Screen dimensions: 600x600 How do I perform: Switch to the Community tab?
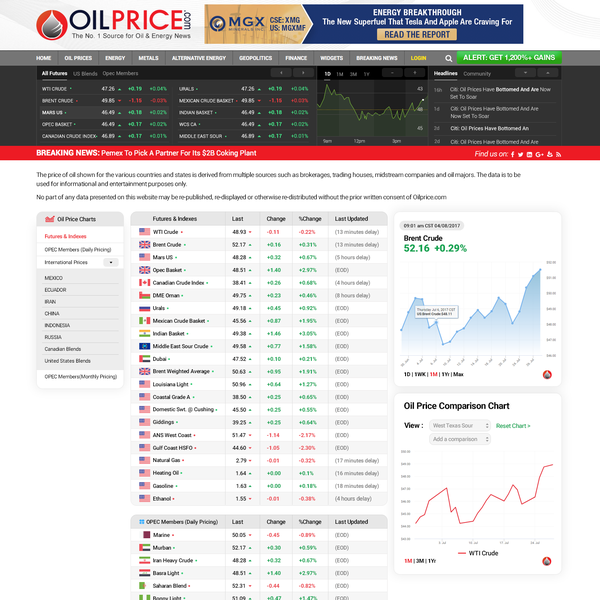pyautogui.click(x=477, y=73)
